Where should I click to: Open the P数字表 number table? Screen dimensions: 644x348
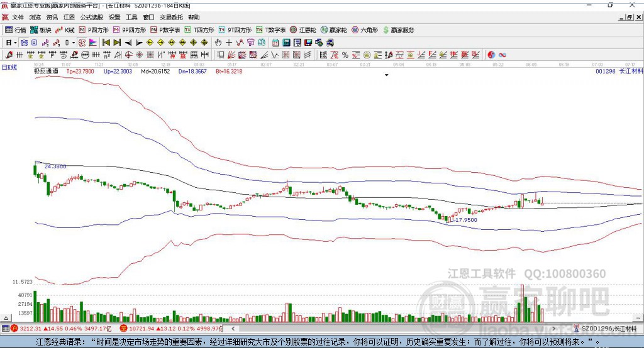[x=165, y=30]
